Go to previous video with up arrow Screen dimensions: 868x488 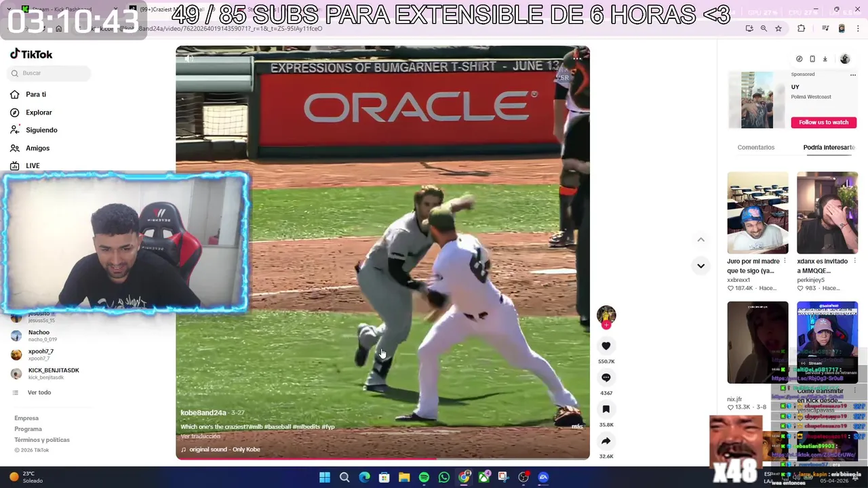click(701, 239)
